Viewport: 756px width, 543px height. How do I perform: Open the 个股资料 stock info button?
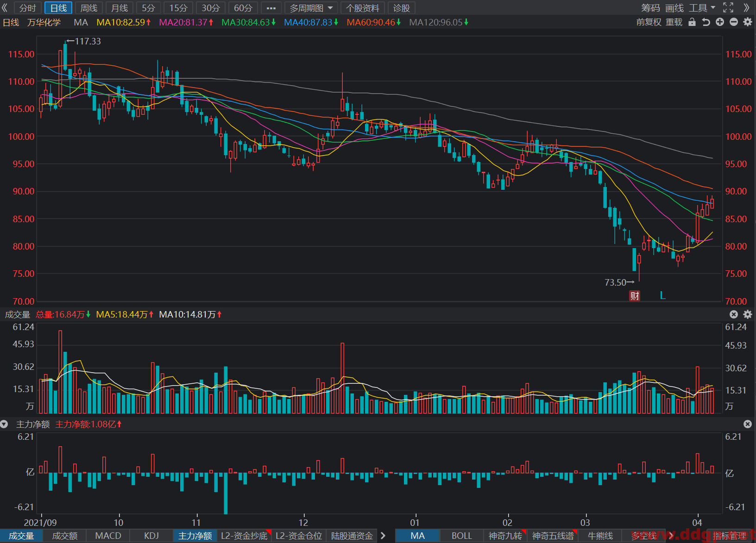(x=362, y=8)
